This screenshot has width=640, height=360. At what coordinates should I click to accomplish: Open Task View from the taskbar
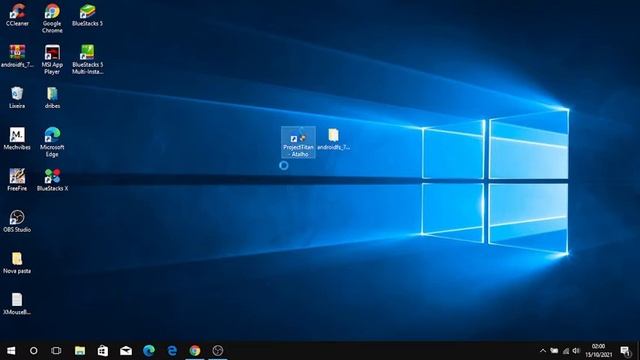pos(56,351)
